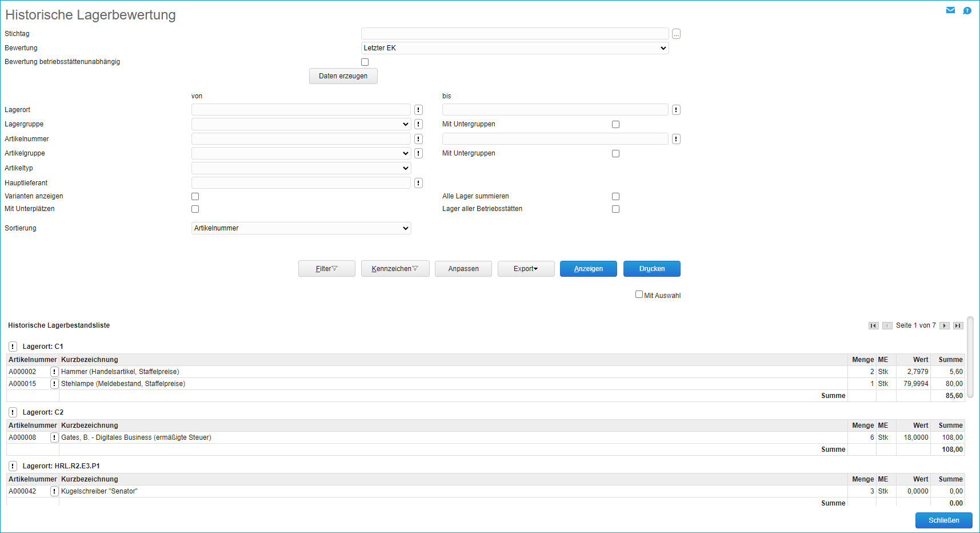Click the exclamation icon beside Lagerort bis field
This screenshot has height=533, width=980.
pos(676,110)
